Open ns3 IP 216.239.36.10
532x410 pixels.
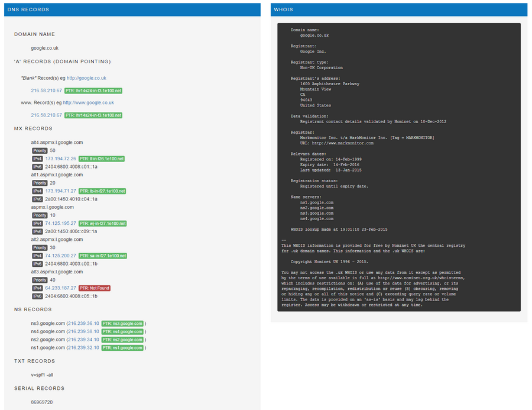(83, 324)
